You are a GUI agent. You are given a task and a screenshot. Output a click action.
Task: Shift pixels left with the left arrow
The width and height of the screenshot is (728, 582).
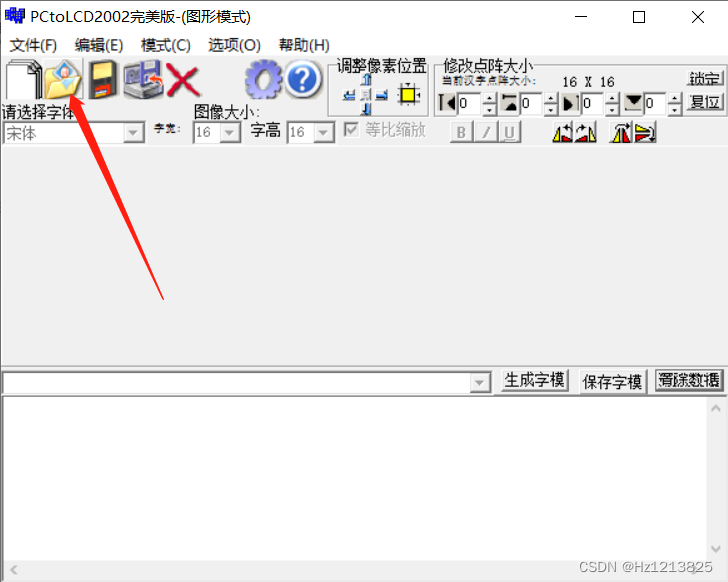tap(350, 95)
